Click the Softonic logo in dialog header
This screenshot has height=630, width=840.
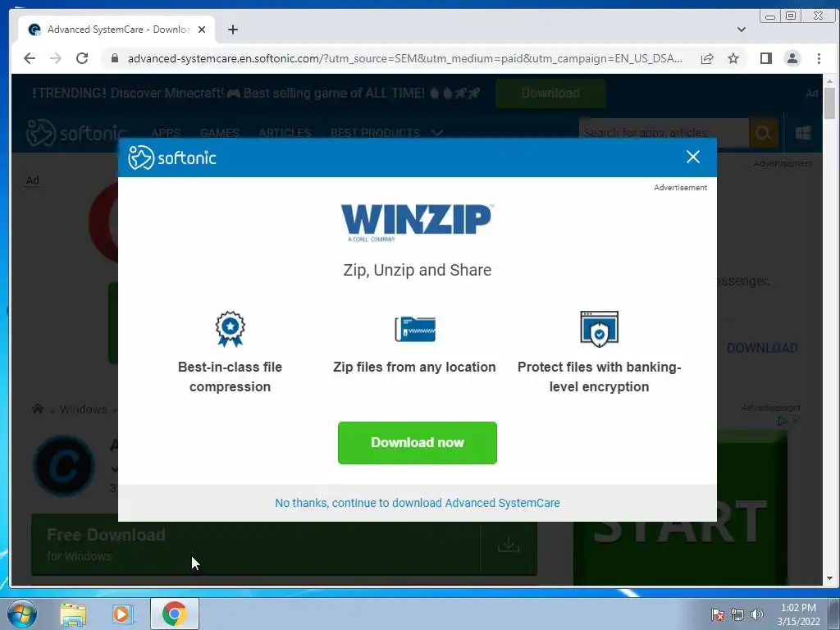[x=172, y=157]
